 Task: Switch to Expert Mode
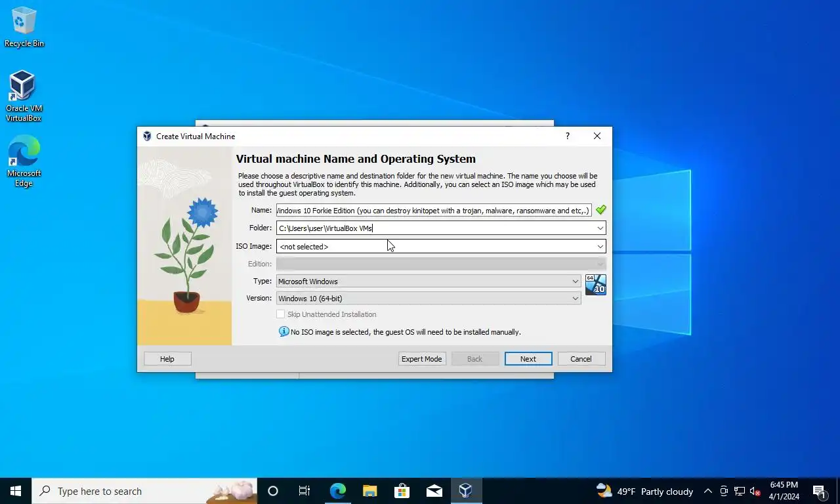(422, 359)
